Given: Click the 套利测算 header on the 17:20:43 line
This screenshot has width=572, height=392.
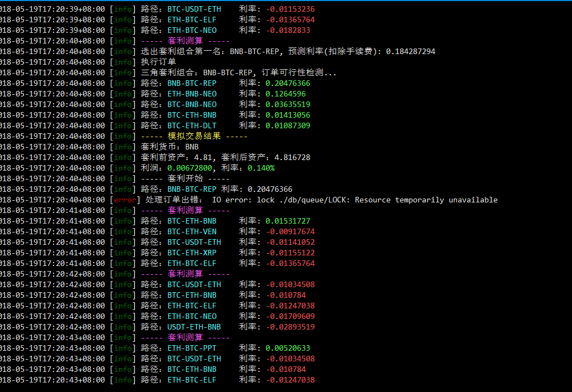Looking at the screenshot, I should (x=185, y=337).
